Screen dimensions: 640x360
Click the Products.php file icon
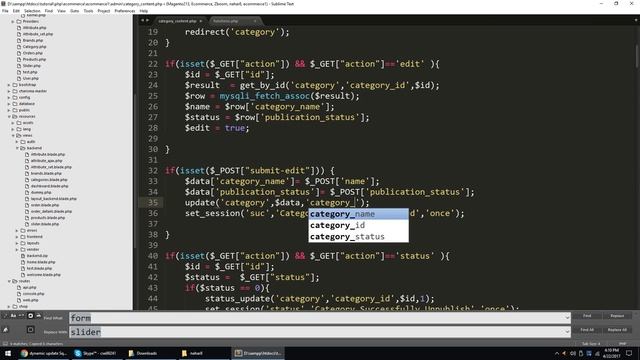pyautogui.click(x=19, y=59)
